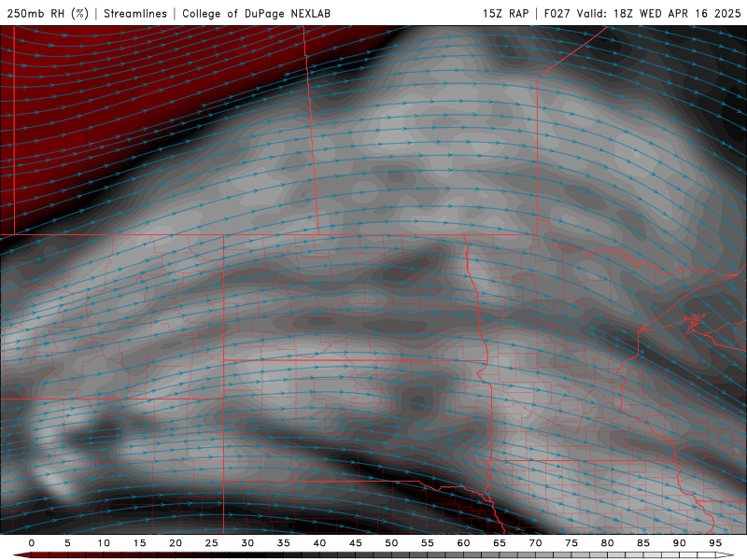747x560 pixels.
Task: Select the 30 value on the color scale
Action: click(x=247, y=543)
